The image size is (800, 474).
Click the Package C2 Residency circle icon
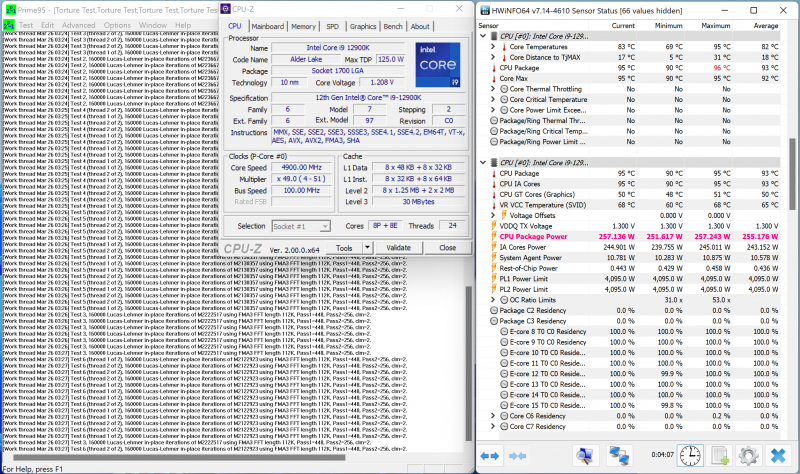click(494, 310)
